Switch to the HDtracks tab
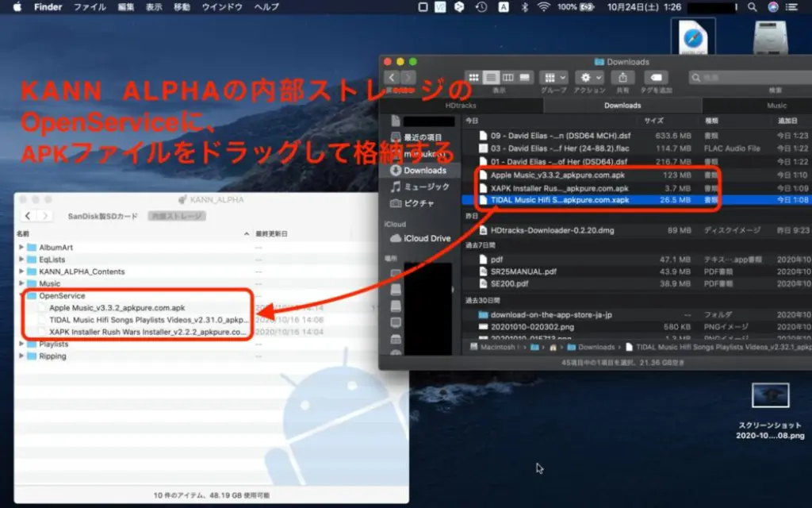Viewport: 812px width, 508px height. [x=461, y=106]
